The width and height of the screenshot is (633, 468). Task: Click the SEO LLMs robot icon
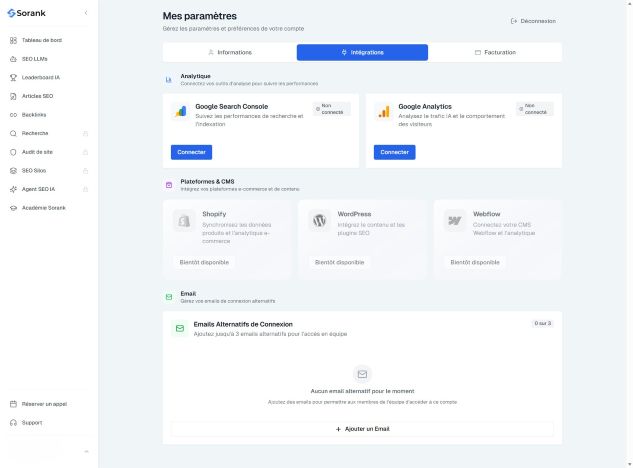click(13, 59)
